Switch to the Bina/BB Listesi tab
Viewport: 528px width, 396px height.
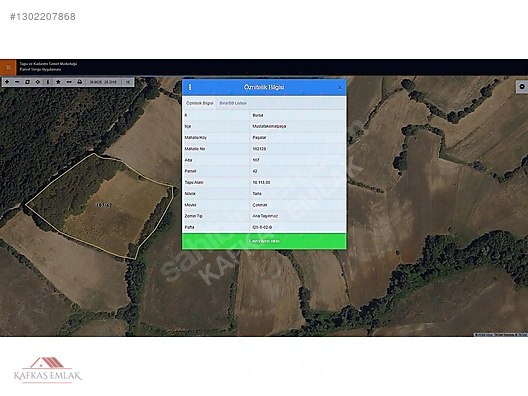click(x=233, y=103)
